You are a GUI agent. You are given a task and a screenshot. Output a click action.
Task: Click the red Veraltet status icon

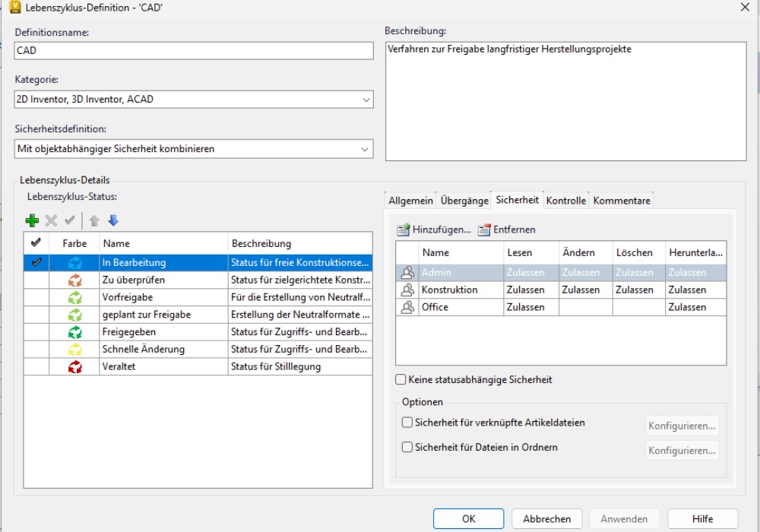[74, 367]
